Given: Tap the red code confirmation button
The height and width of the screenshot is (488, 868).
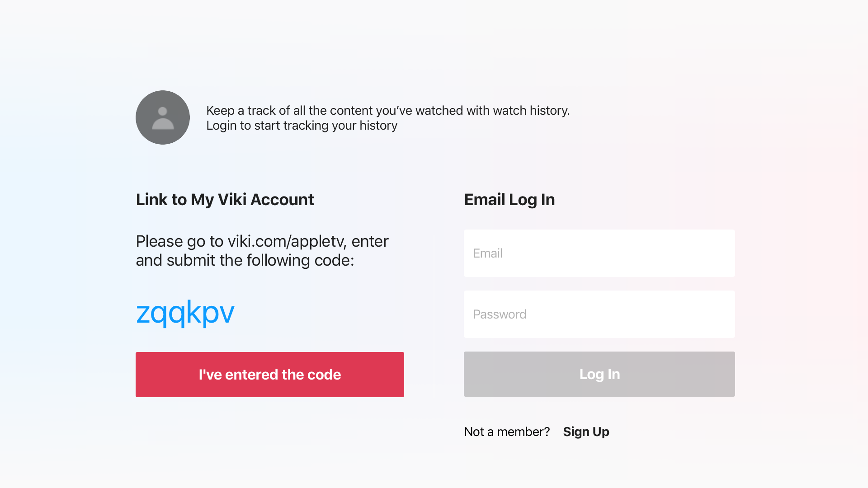Looking at the screenshot, I should [x=269, y=374].
